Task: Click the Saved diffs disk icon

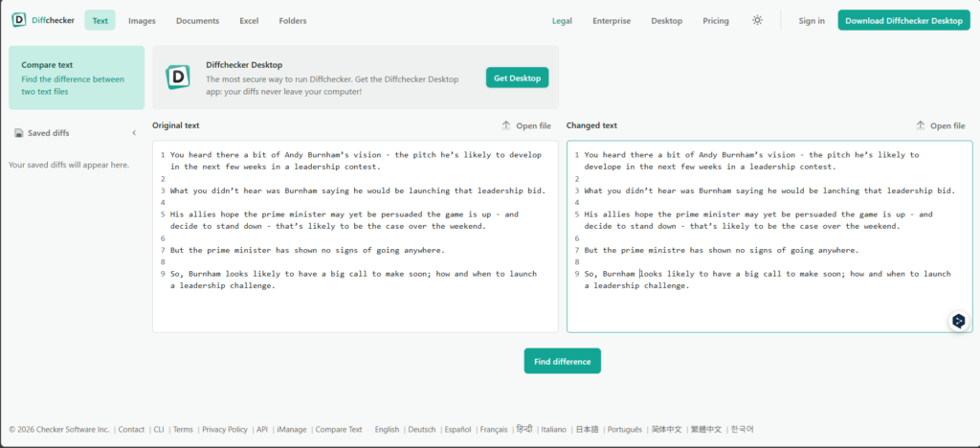Action: (19, 133)
